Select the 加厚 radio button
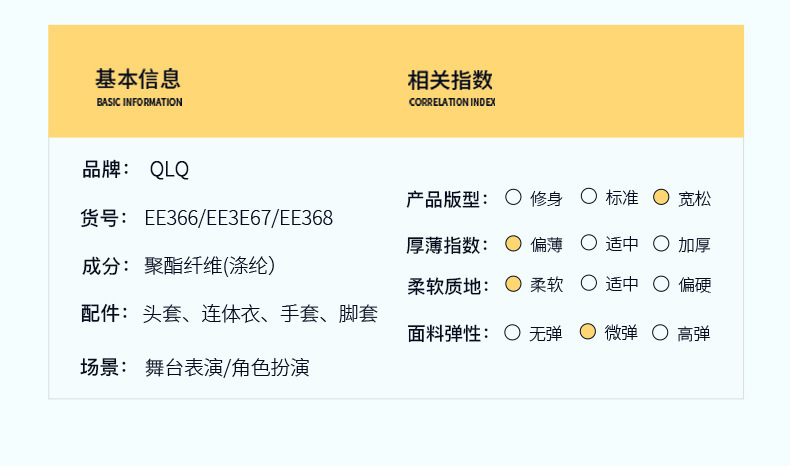This screenshot has height=466, width=790. pos(661,243)
